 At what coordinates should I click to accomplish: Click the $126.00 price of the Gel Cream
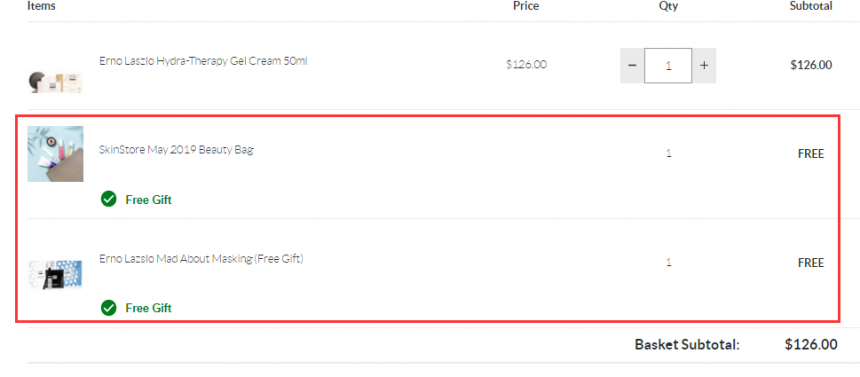pyautogui.click(x=526, y=64)
